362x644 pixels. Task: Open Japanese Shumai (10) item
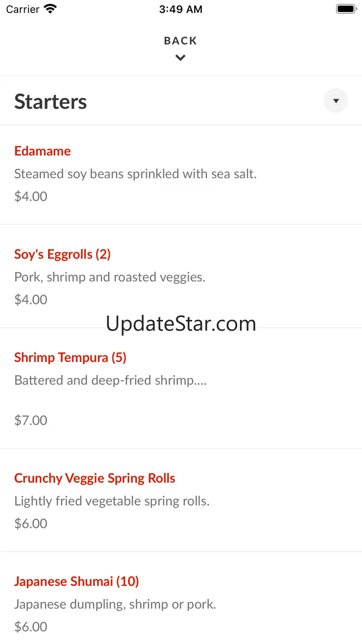coord(77,581)
